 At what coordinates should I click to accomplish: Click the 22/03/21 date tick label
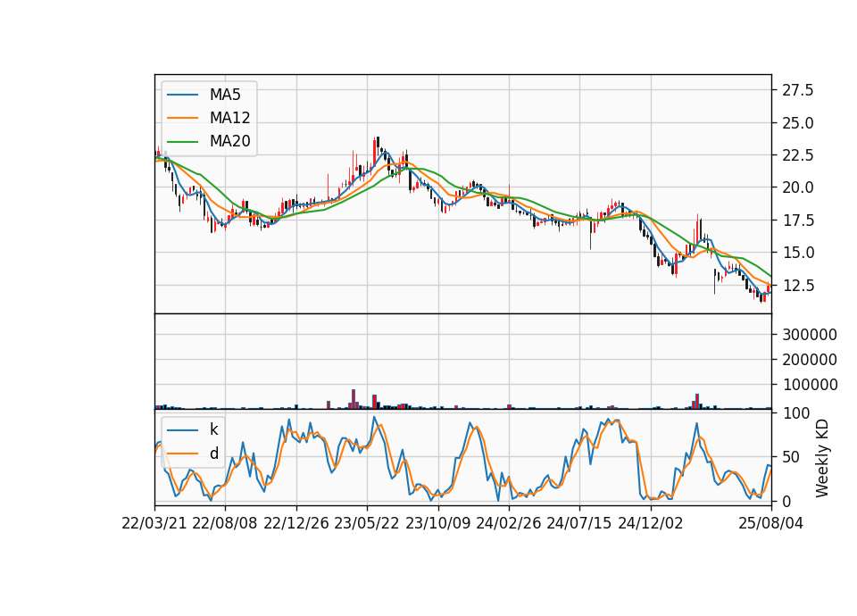[x=154, y=523]
